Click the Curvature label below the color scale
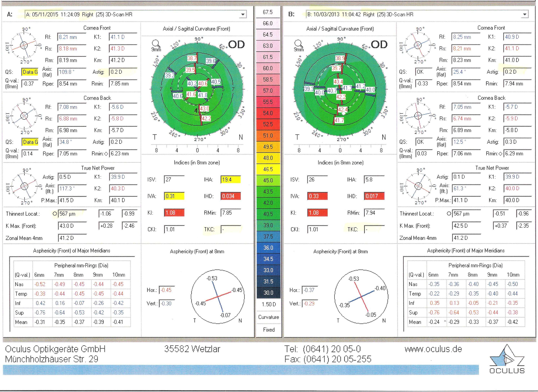This screenshot has width=538, height=392. tap(269, 317)
